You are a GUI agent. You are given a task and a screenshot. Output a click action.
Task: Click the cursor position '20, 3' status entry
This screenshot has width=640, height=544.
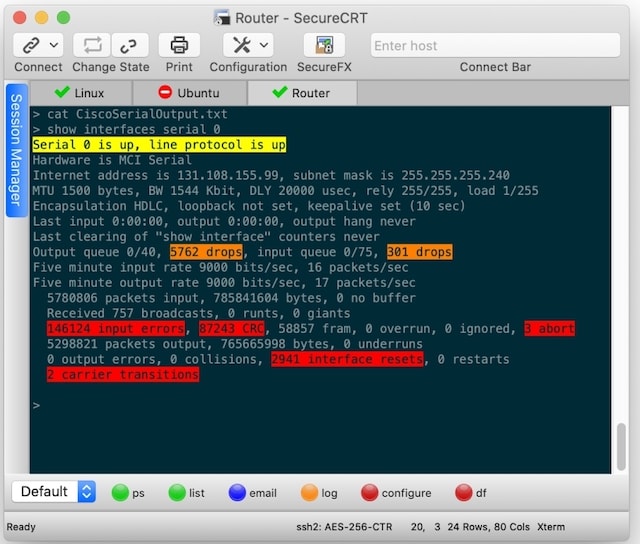425,527
